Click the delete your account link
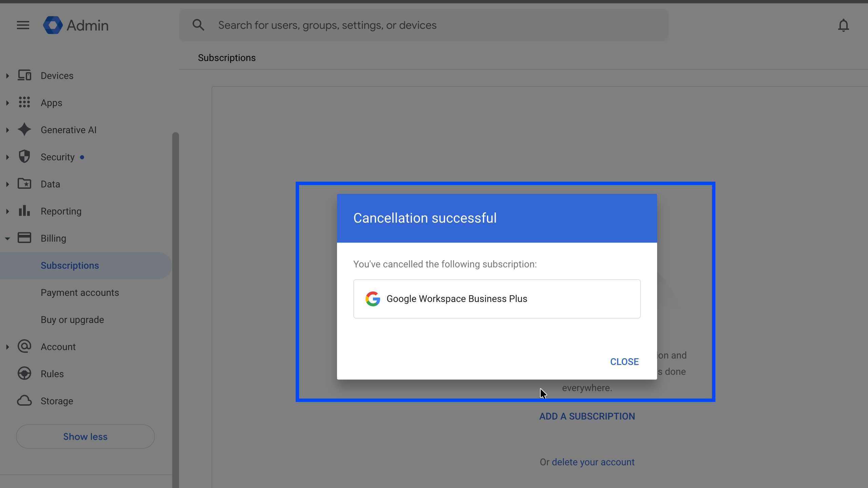The width and height of the screenshot is (868, 488). (x=593, y=462)
